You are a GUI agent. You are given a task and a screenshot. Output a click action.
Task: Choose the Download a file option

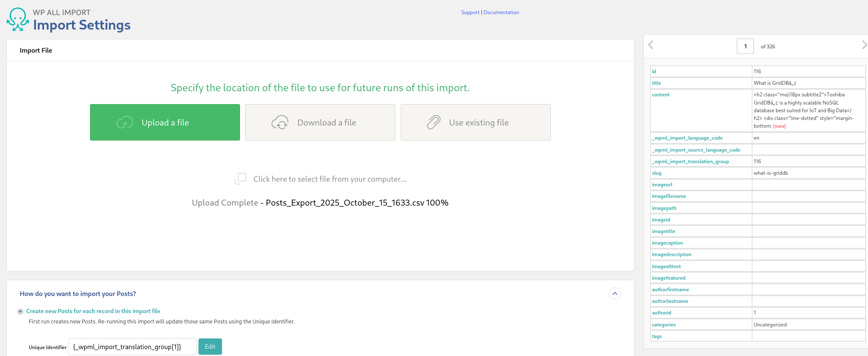tap(320, 123)
